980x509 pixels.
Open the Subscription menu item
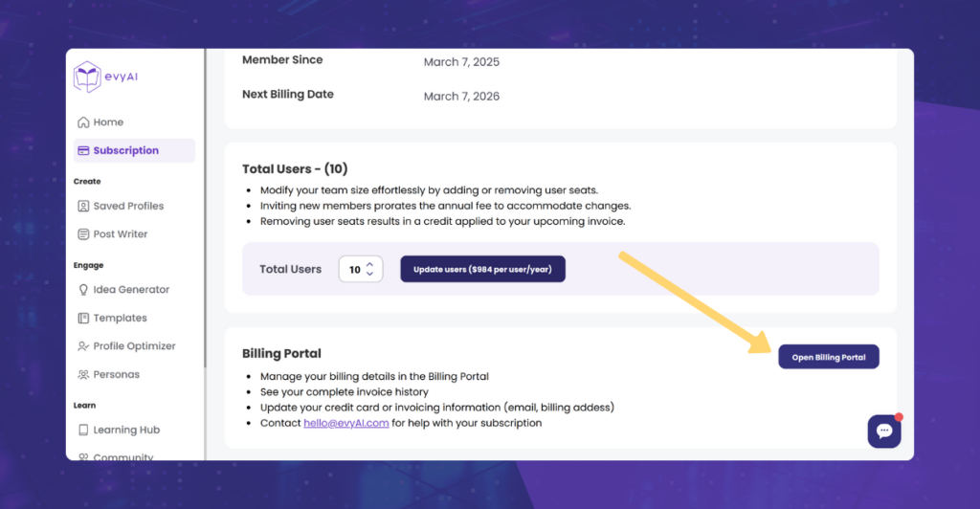[x=134, y=150]
